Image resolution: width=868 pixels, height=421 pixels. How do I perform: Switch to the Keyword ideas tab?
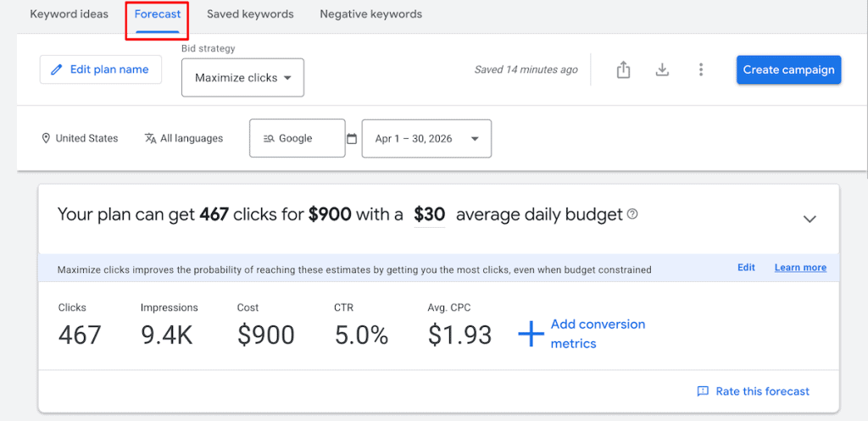tap(70, 14)
